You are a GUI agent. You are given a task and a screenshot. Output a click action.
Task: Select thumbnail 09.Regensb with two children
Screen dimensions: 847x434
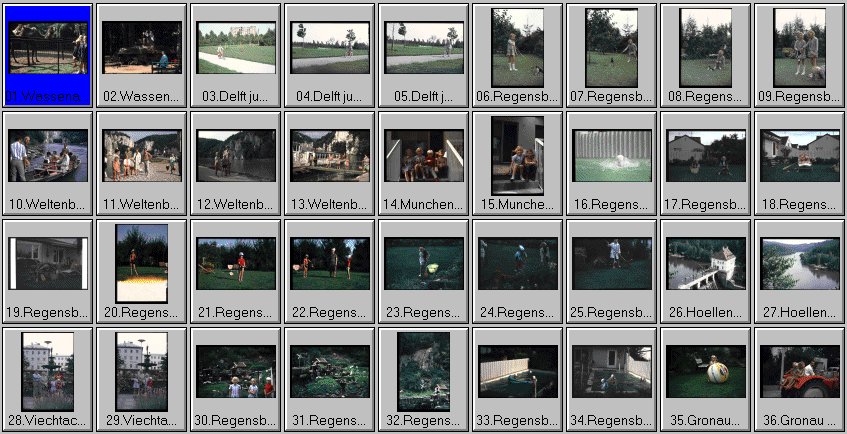799,48
